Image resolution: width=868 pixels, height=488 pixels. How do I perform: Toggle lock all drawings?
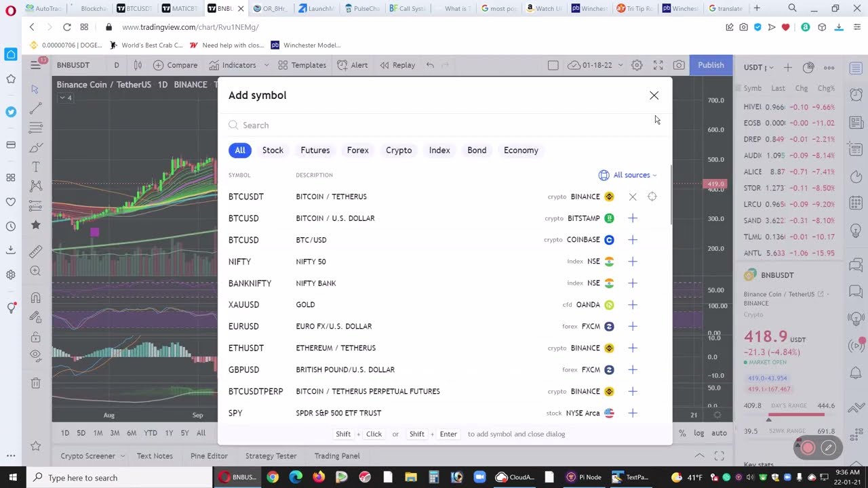(35, 337)
